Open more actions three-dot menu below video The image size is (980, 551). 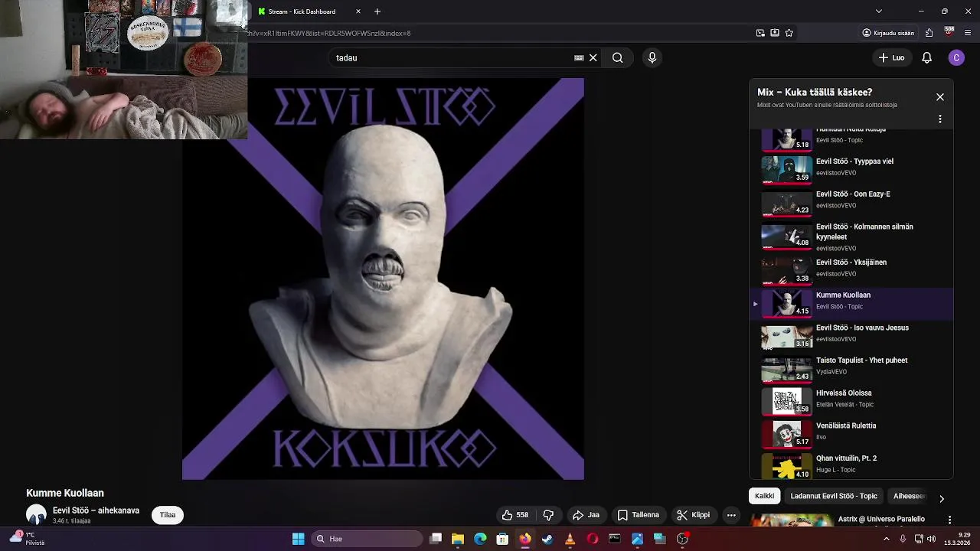point(731,515)
